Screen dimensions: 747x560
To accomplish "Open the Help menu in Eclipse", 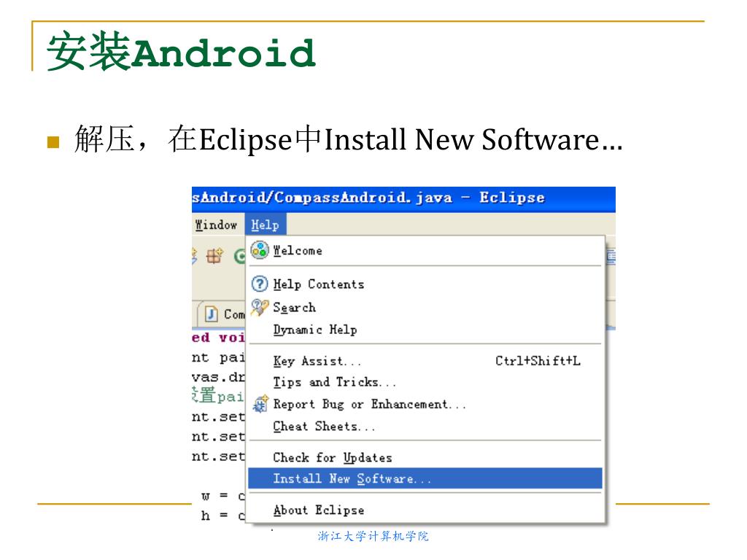I will 266,225.
